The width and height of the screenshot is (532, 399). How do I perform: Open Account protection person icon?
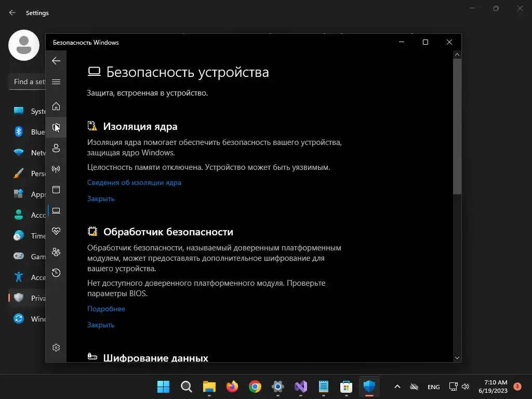56,148
